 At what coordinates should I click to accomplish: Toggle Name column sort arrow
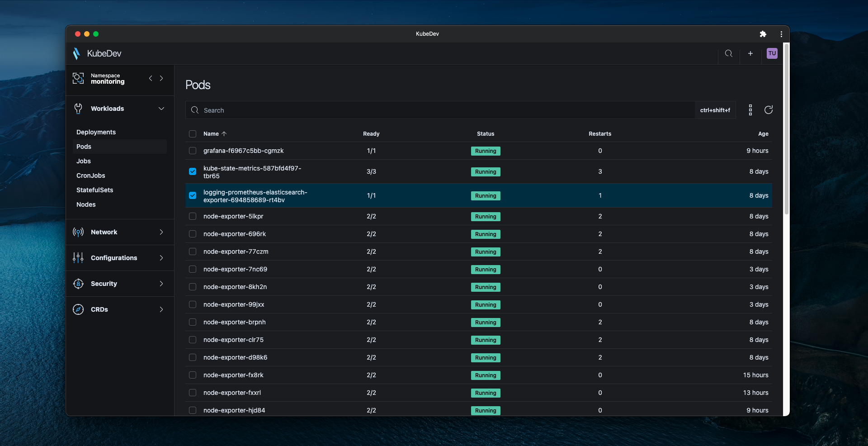tap(224, 134)
